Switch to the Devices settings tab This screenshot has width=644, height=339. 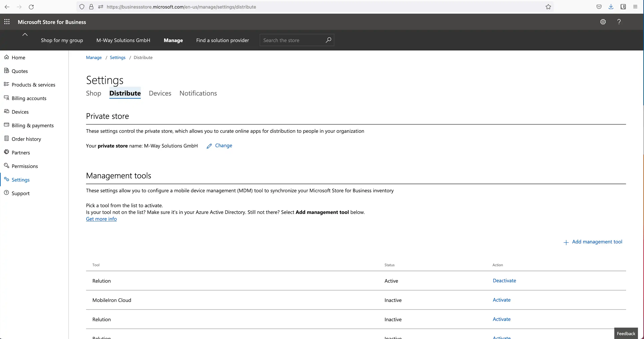160,93
